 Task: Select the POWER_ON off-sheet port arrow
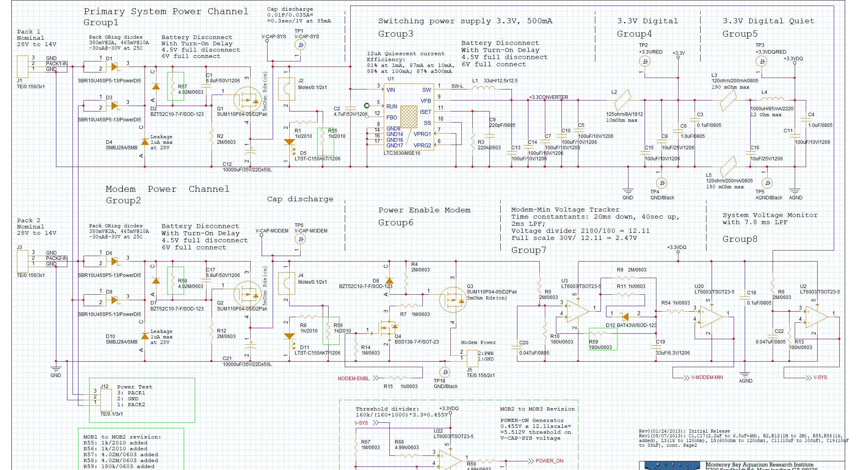point(531,461)
